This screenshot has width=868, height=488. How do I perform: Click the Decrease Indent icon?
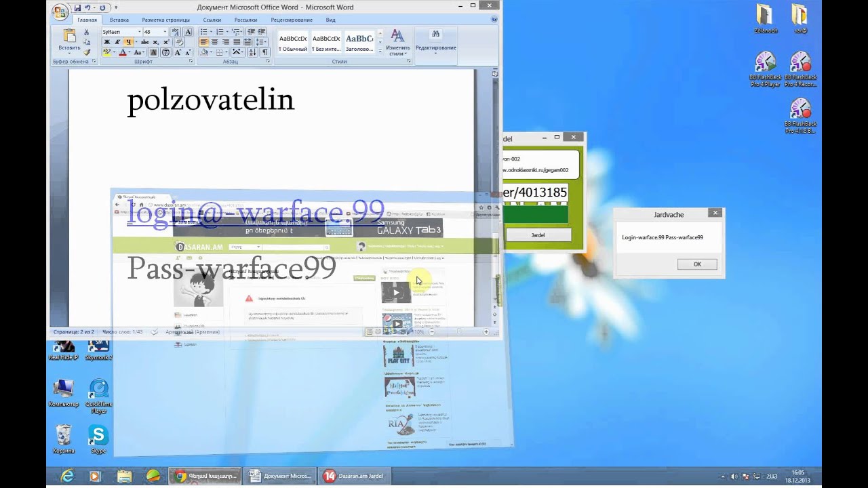tap(251, 32)
